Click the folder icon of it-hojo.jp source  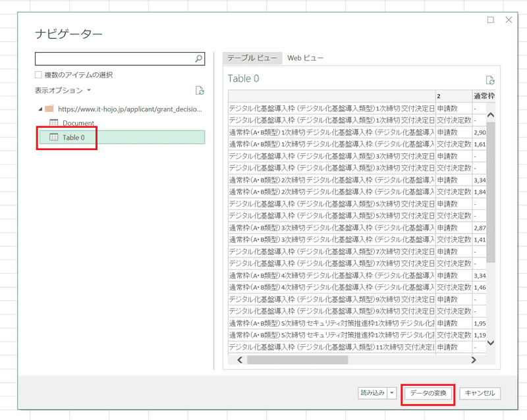point(49,109)
